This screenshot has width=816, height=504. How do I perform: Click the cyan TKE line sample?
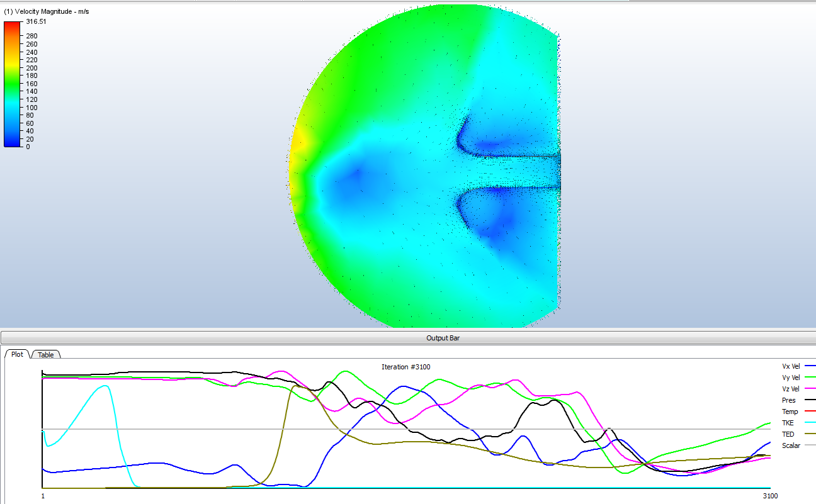coord(810,422)
